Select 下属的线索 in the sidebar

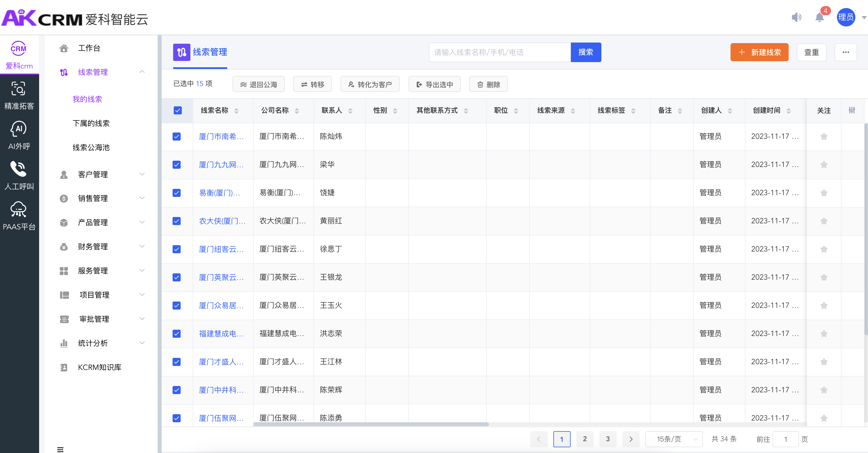coord(91,123)
